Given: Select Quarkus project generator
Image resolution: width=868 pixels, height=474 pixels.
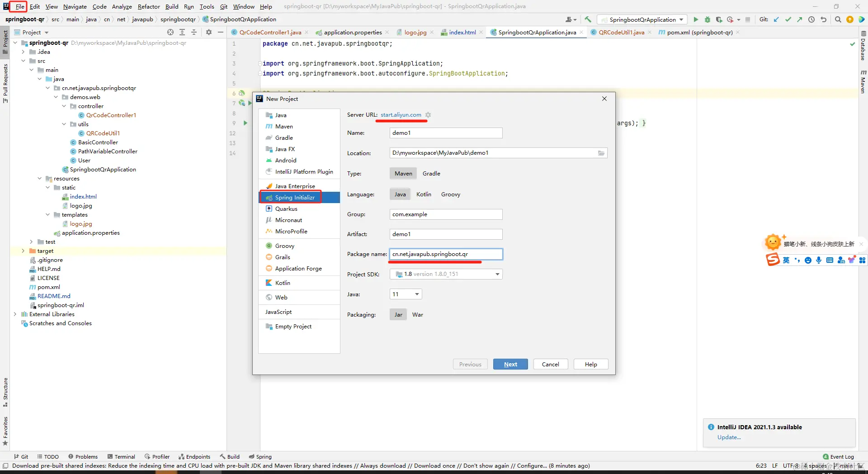Looking at the screenshot, I should coord(299,209).
